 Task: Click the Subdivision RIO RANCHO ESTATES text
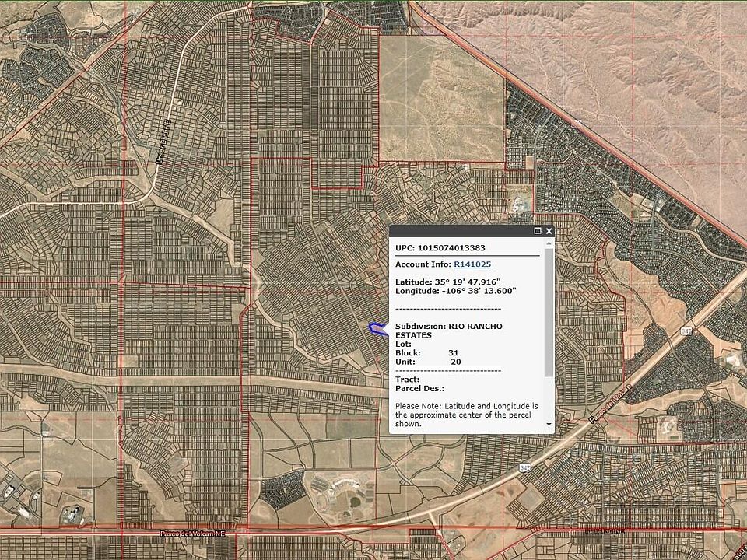click(x=448, y=330)
